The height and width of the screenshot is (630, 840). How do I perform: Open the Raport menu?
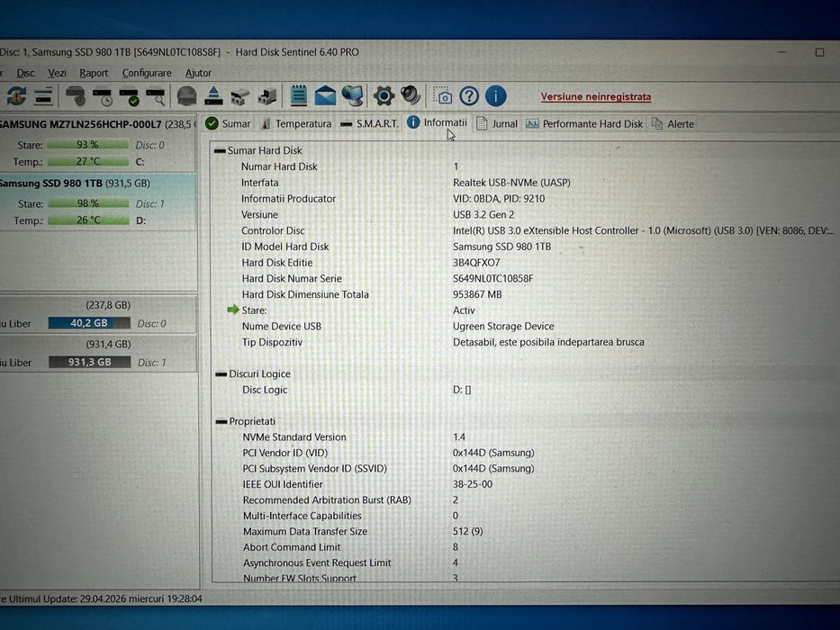click(94, 73)
